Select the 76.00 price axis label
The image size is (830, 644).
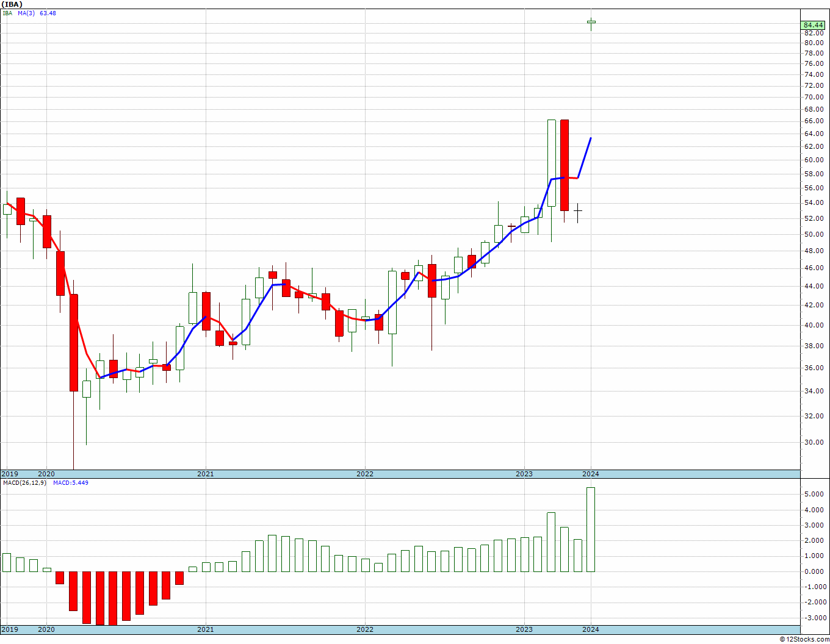point(814,63)
